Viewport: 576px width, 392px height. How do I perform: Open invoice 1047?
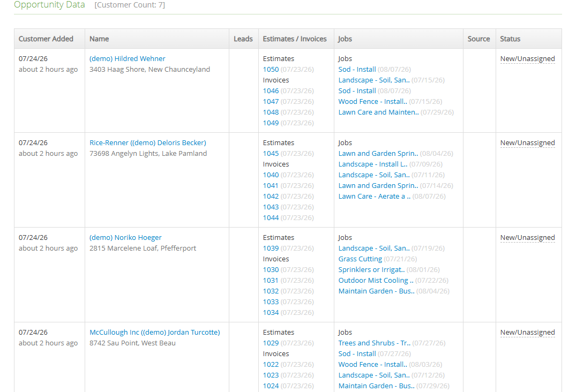(x=271, y=101)
